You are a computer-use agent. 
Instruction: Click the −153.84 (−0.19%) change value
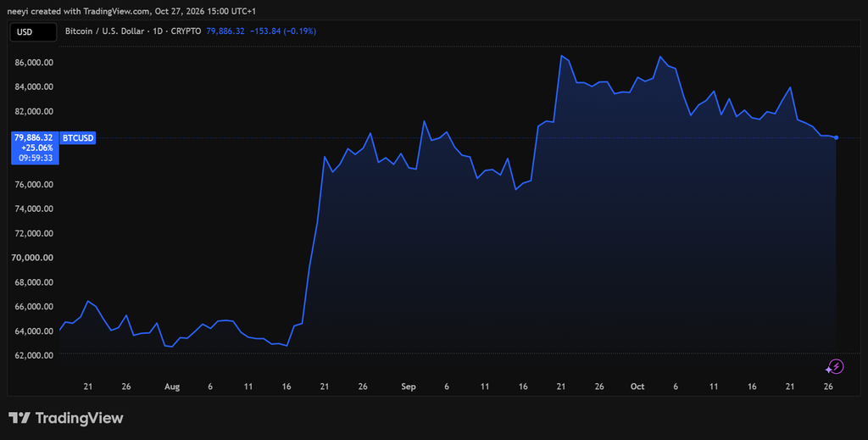283,31
